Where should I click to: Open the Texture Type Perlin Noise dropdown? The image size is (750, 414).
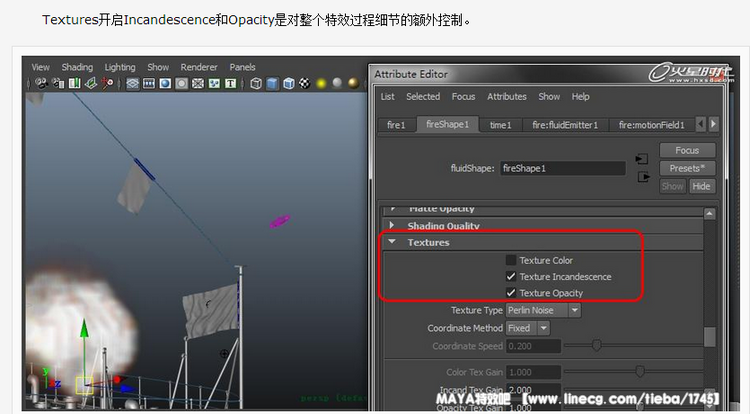click(x=543, y=310)
